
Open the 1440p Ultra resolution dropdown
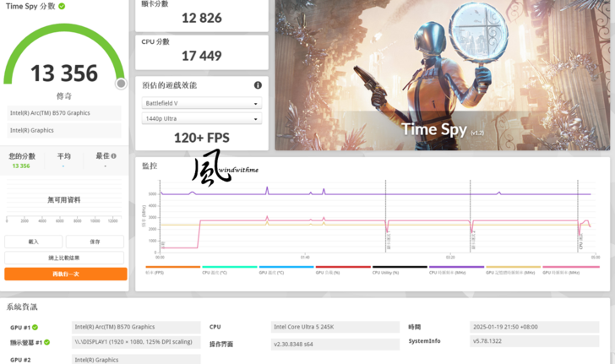click(202, 118)
